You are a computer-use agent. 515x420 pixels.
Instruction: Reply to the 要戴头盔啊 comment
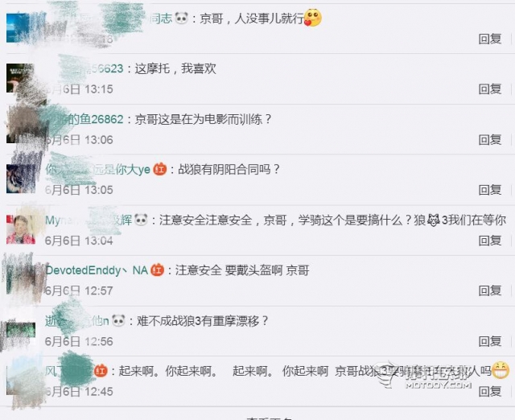click(490, 290)
